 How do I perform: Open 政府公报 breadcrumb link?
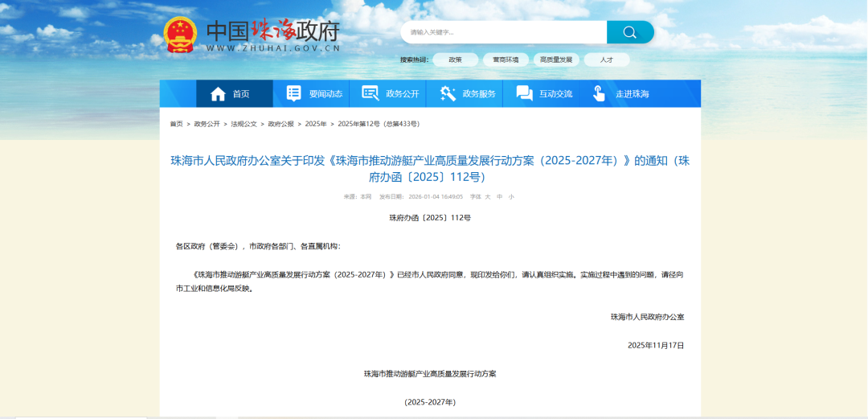point(280,124)
